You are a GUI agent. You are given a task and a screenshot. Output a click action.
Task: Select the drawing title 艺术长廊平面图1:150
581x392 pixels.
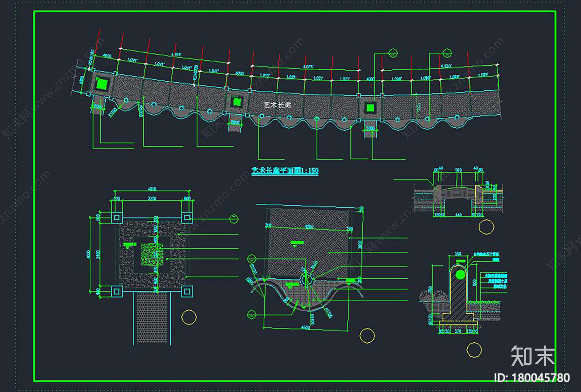tap(285, 171)
